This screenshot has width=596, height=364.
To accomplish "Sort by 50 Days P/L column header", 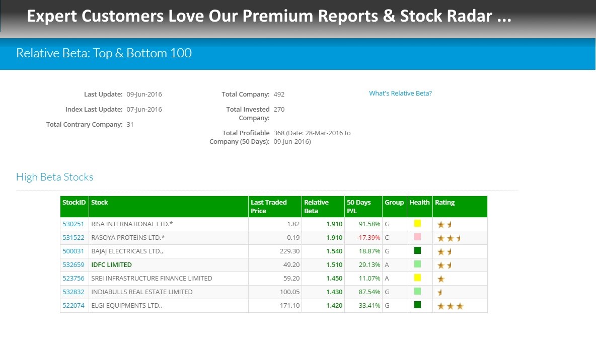I will click(358, 207).
